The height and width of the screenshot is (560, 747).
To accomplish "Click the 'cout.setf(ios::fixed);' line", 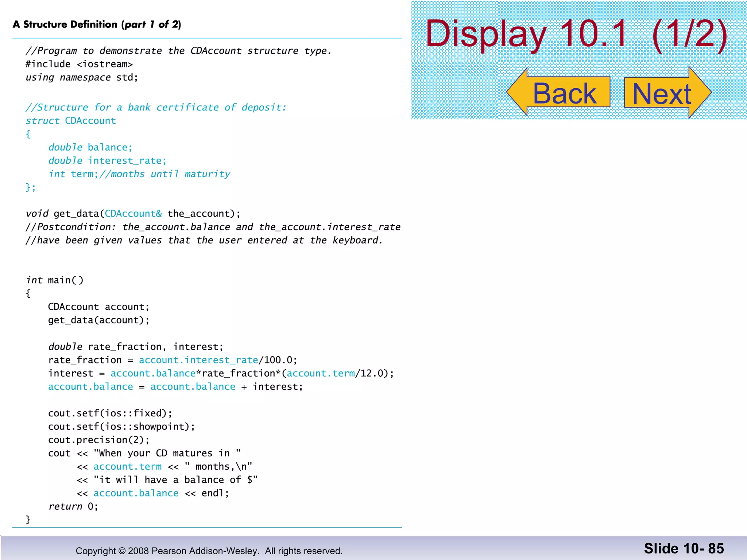I will click(x=110, y=413).
